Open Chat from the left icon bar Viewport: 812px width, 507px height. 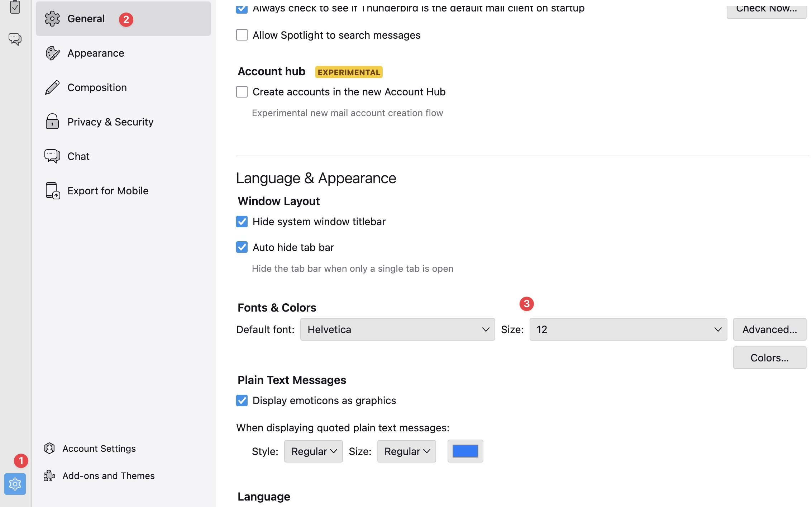click(x=15, y=39)
